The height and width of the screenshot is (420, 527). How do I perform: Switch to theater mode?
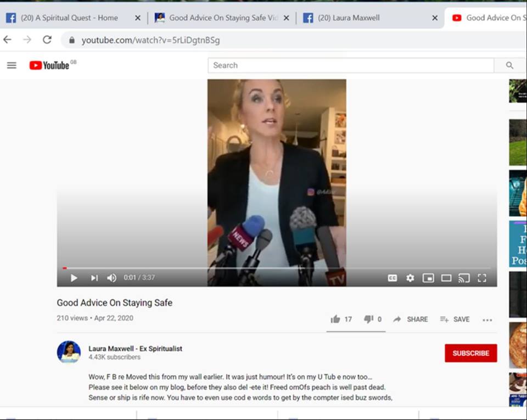[446, 278]
